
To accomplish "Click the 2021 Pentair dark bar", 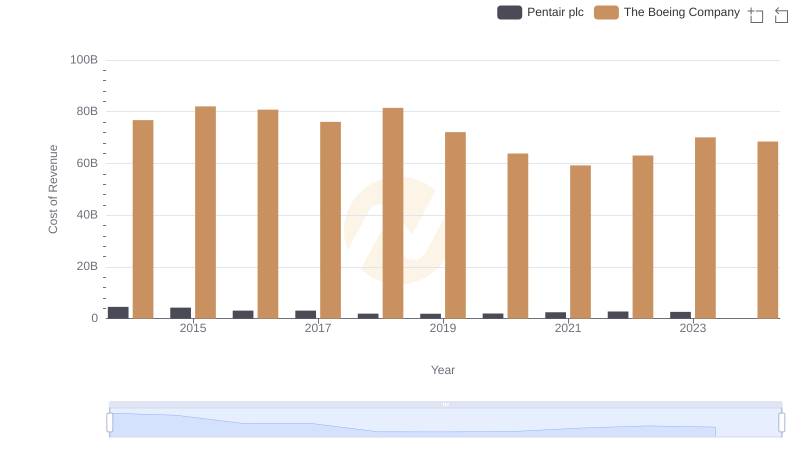I will pos(556,315).
